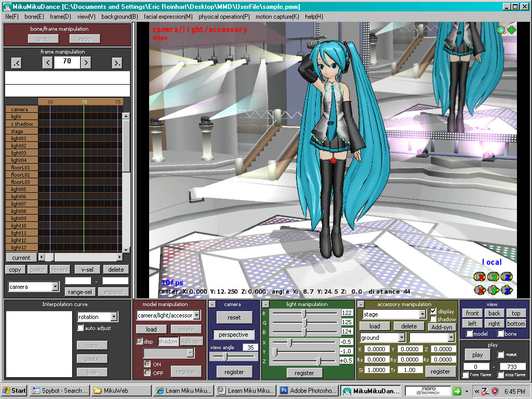
Task: Click the camera reset button
Action: click(x=234, y=317)
